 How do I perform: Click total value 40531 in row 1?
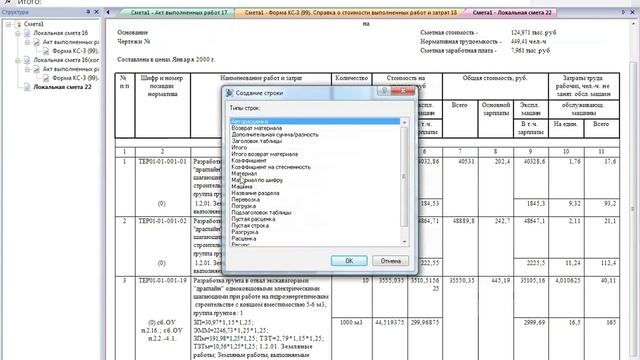466,162
